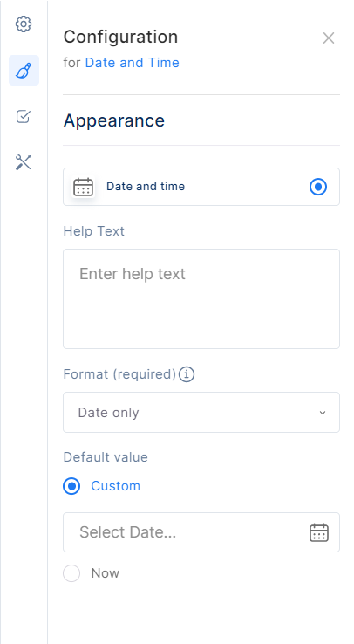Click the Date and time option card
Image resolution: width=354 pixels, height=644 pixels.
(x=201, y=187)
